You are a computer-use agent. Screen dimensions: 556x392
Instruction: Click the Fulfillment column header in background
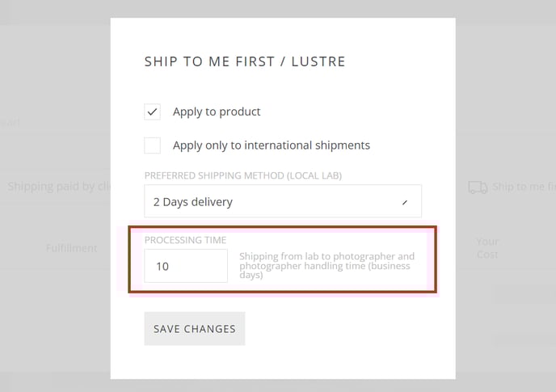pyautogui.click(x=72, y=248)
